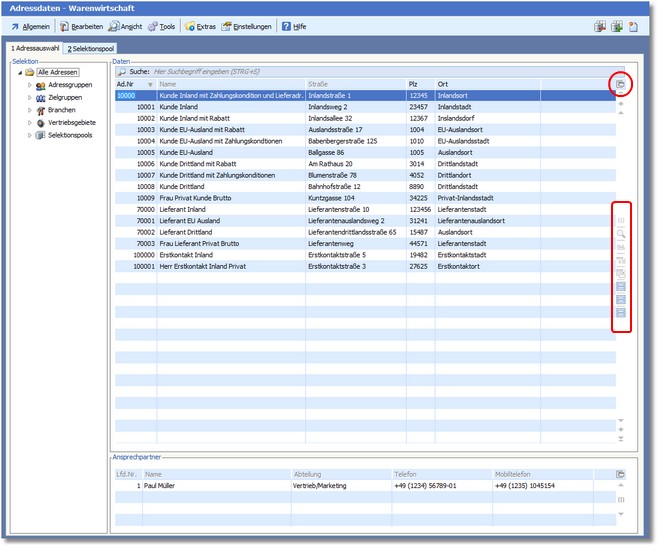Expand the Adressgruppen tree node

coord(30,86)
